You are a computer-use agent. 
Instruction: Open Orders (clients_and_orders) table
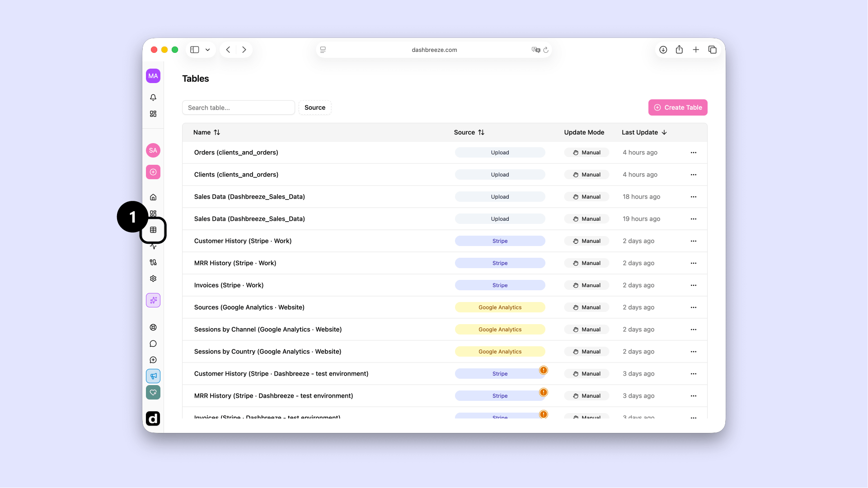(x=236, y=153)
